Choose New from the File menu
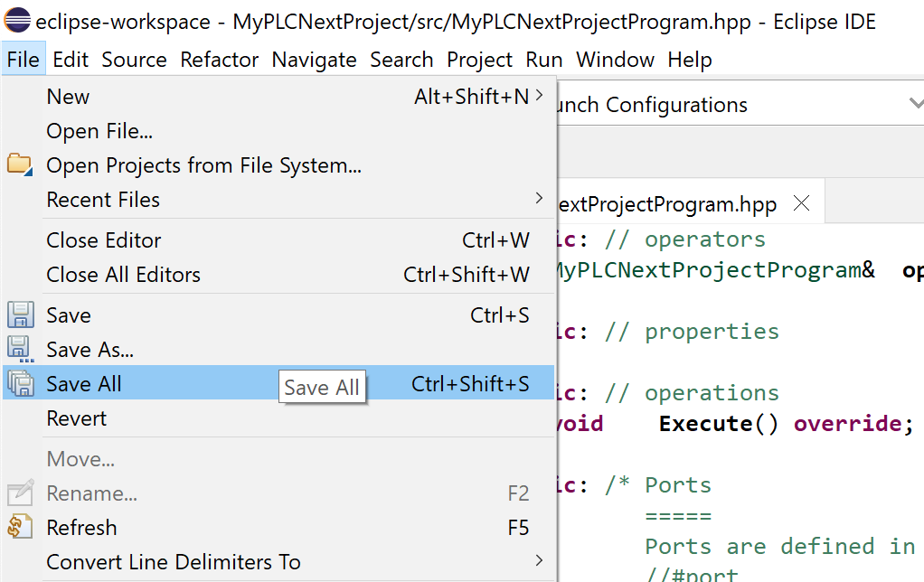Image resolution: width=924 pixels, height=582 pixels. pos(278,97)
